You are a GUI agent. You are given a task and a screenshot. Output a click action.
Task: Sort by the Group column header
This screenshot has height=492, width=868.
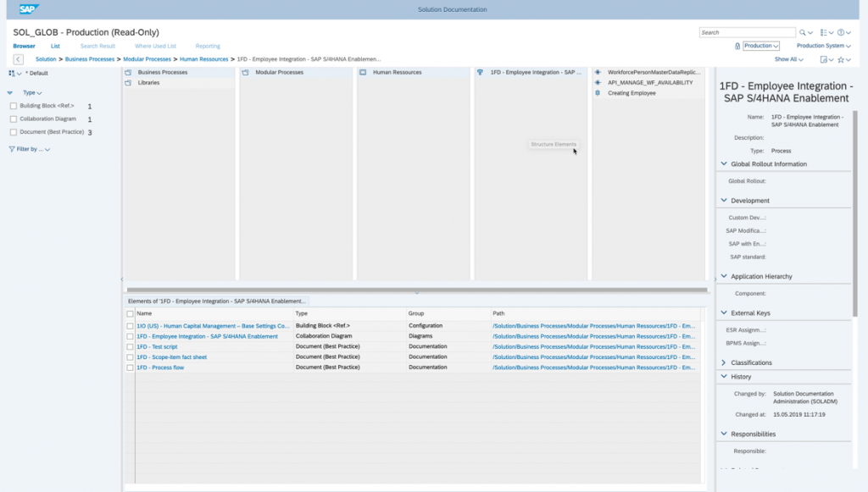[416, 313]
